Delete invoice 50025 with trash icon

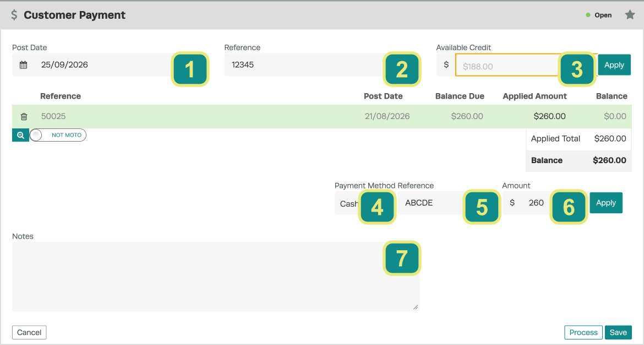pos(24,116)
